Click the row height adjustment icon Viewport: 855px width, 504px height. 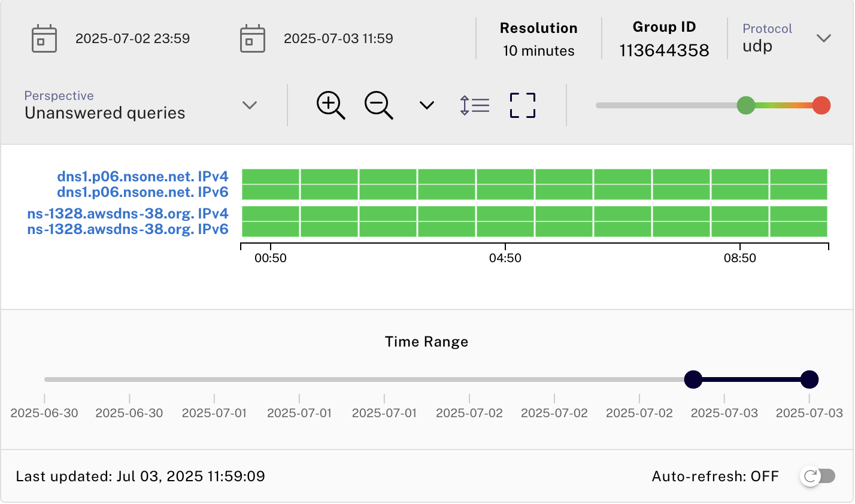[474, 105]
